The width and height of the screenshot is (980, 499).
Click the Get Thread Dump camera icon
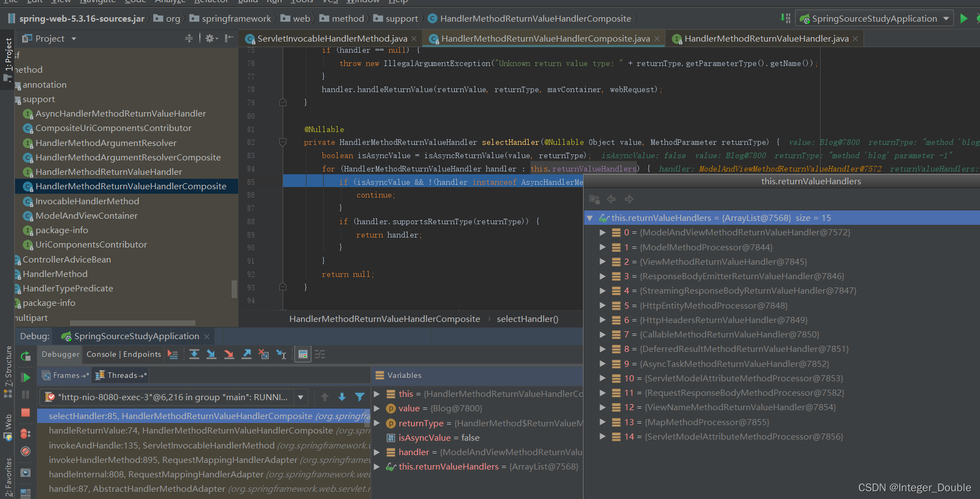pos(26,472)
